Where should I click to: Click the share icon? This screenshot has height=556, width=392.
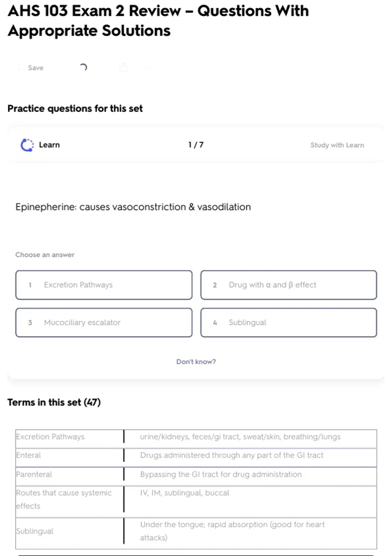pos(123,67)
